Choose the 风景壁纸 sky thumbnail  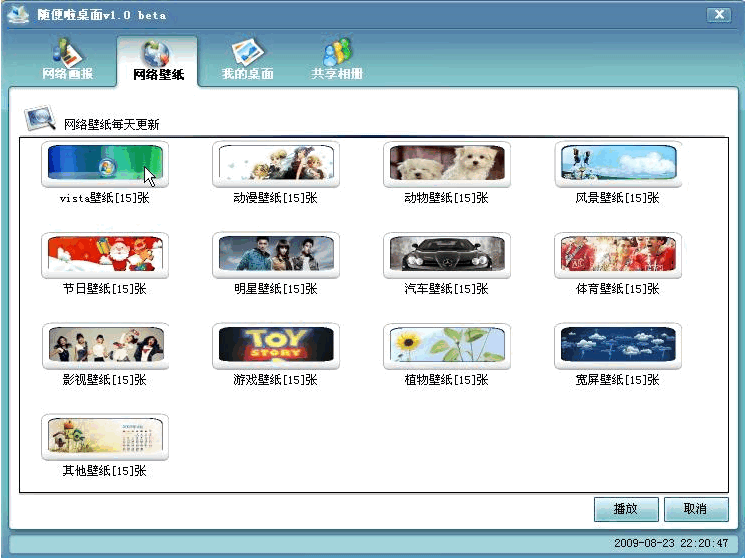(618, 163)
